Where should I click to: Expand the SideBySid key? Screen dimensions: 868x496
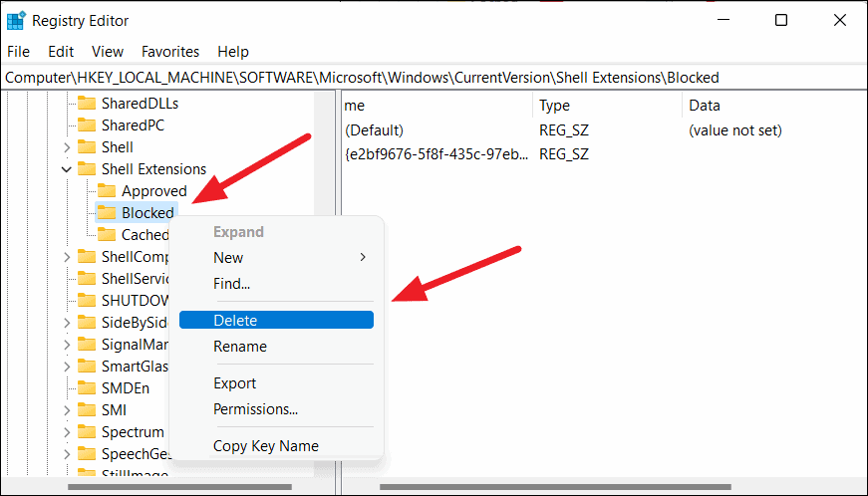(x=67, y=323)
